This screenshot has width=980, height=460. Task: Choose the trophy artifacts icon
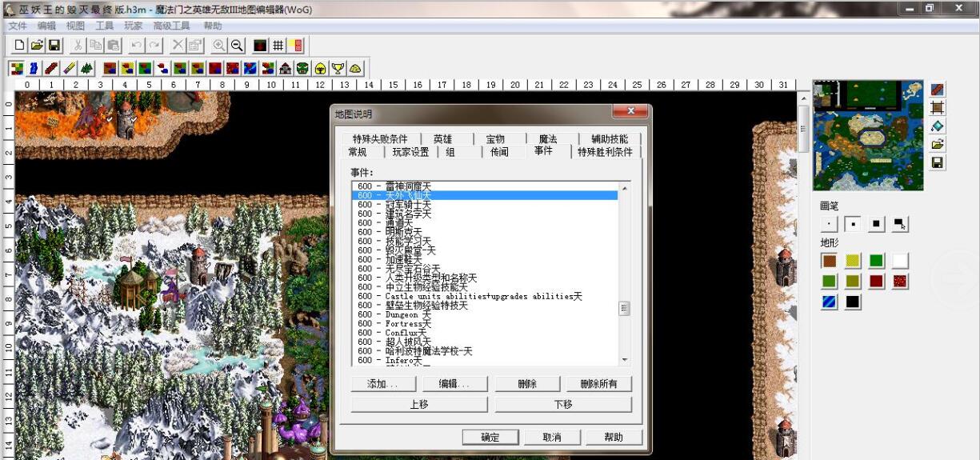338,69
